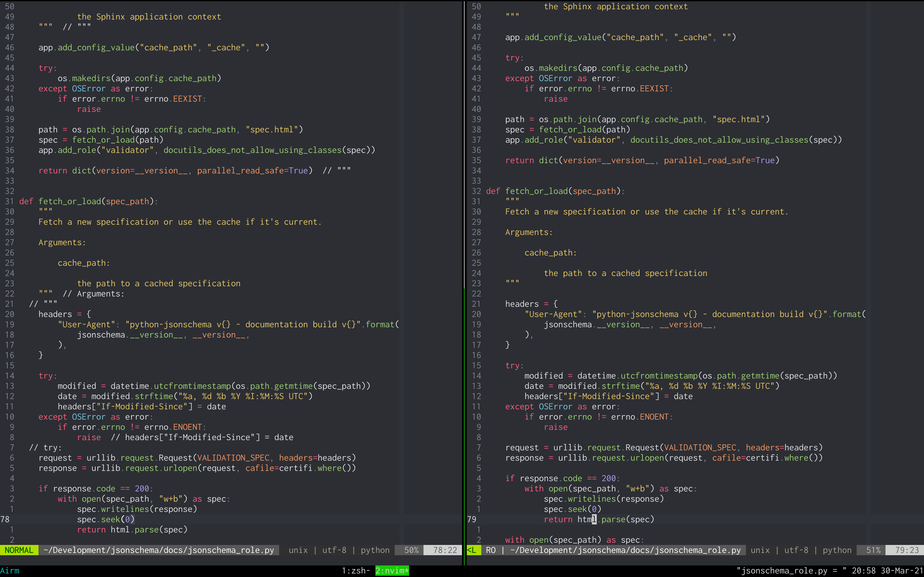The height and width of the screenshot is (577, 924).
Task: Select the utf-8 encoding segment in right statusline
Action: (796, 550)
